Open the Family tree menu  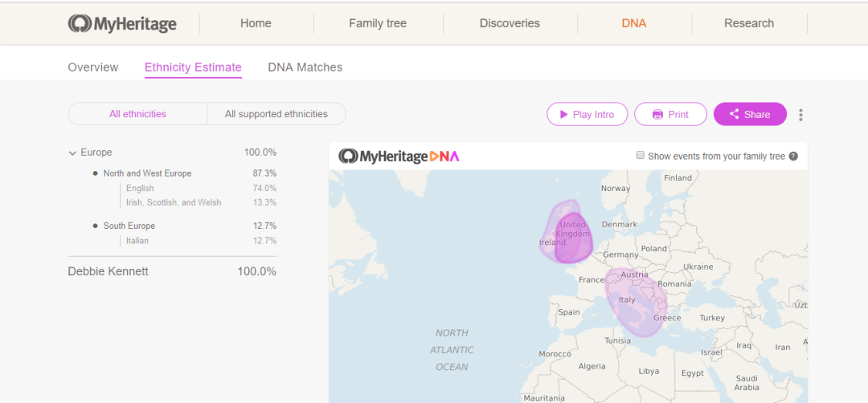(378, 23)
